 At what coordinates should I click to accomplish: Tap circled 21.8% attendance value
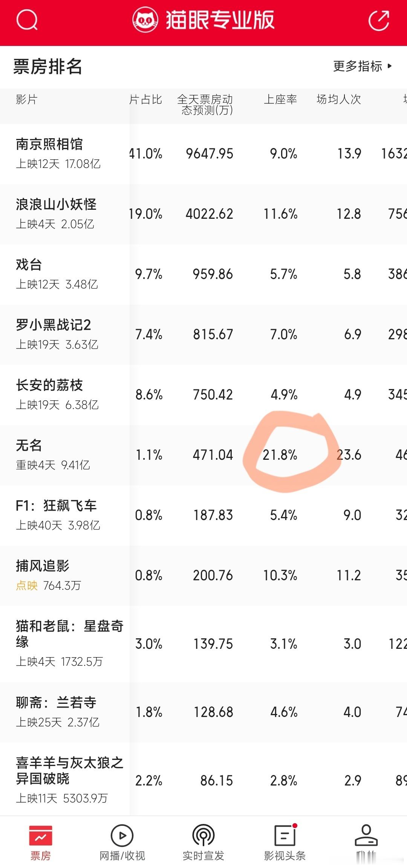pyautogui.click(x=280, y=455)
